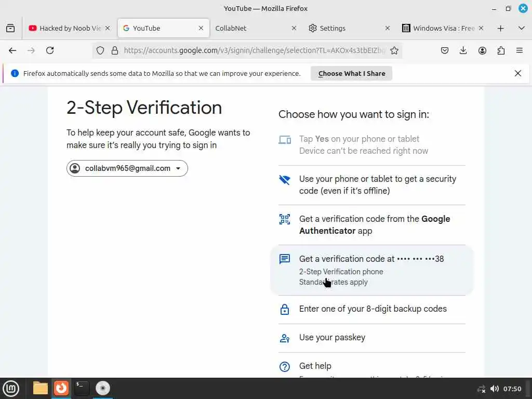The image size is (532, 399).
Task: Click the taskbar clock 07:50
Action: click(x=512, y=389)
